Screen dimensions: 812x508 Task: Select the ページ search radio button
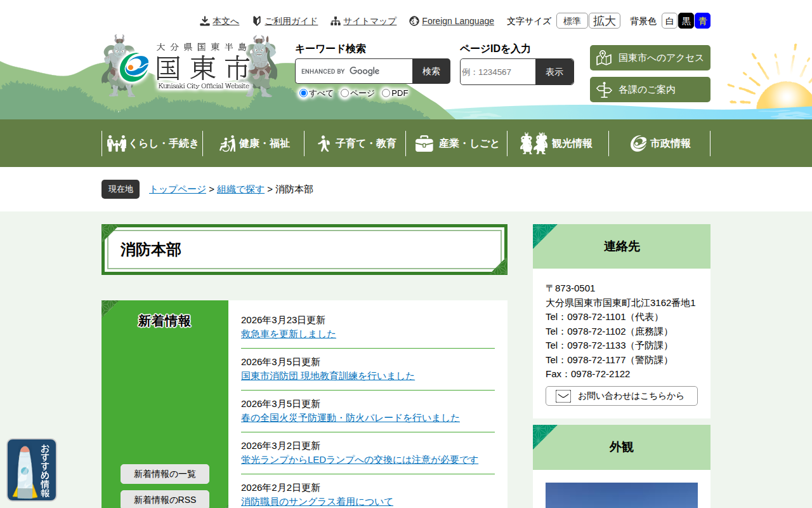tap(345, 93)
